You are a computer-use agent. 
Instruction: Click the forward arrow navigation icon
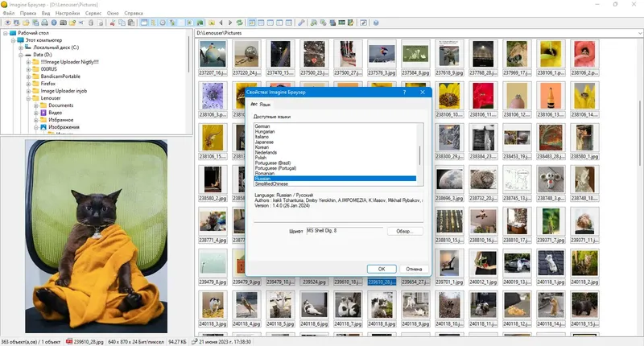point(230,23)
